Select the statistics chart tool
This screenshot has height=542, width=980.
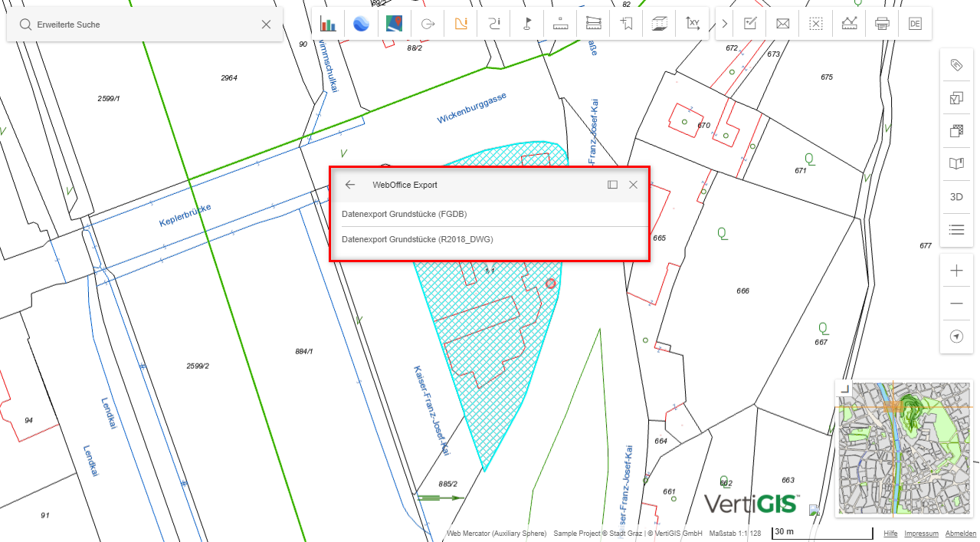[x=328, y=23]
